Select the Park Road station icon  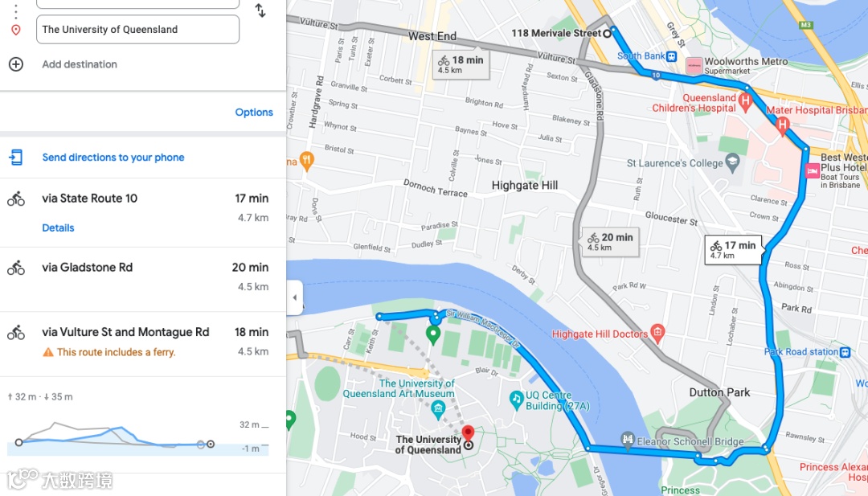[845, 352]
